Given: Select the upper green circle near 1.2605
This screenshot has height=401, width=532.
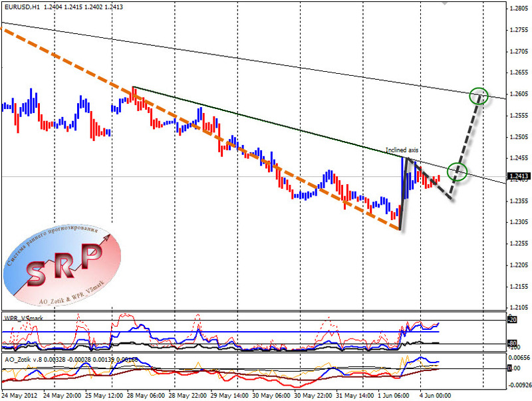Looking at the screenshot, I should click(479, 96).
